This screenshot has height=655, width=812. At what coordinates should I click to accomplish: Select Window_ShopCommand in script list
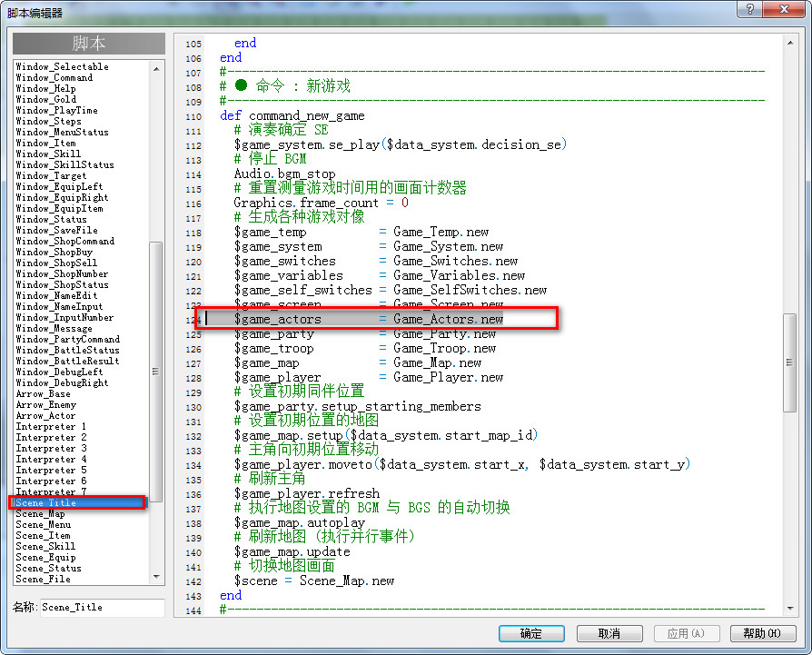click(x=65, y=241)
